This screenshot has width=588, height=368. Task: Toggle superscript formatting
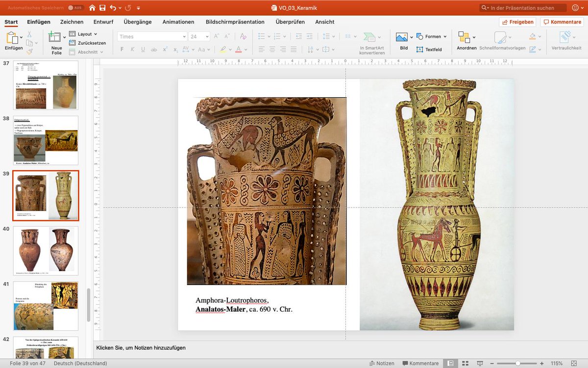165,50
